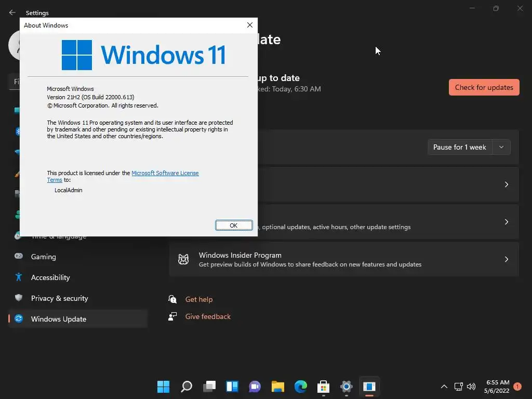
Task: Open notification badge in taskbar corner
Action: 517,387
